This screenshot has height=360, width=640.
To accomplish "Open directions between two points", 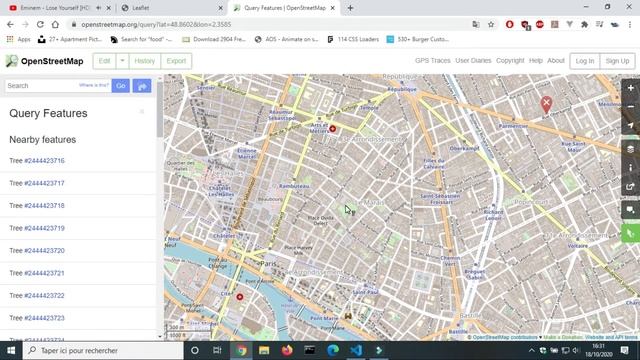I will coord(142,86).
